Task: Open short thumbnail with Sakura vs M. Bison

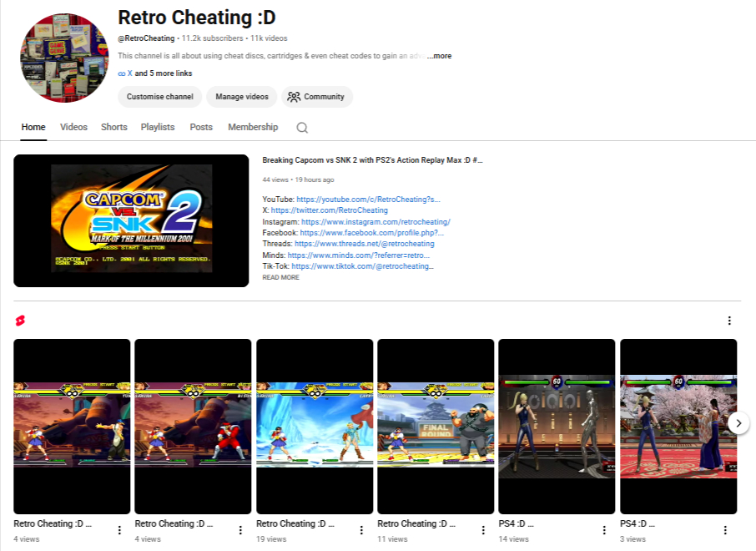Action: click(x=193, y=427)
